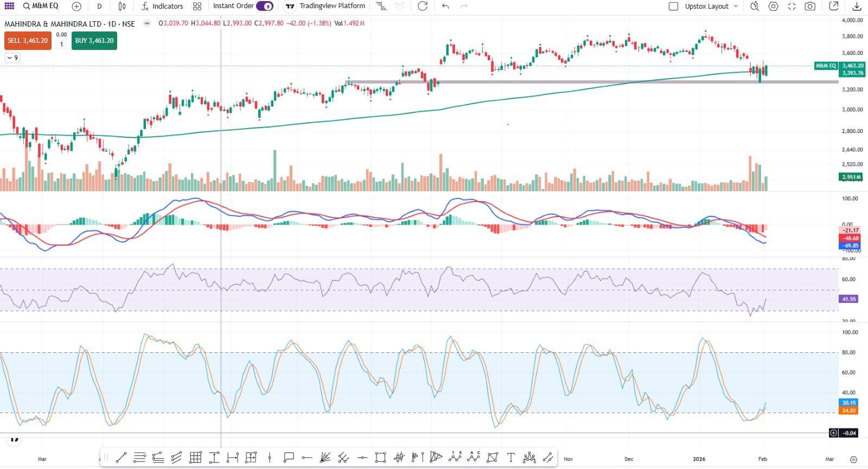Select the fixed range volume profile tool
Image resolution: width=868 pixels, height=469 pixels.
[x=418, y=458]
